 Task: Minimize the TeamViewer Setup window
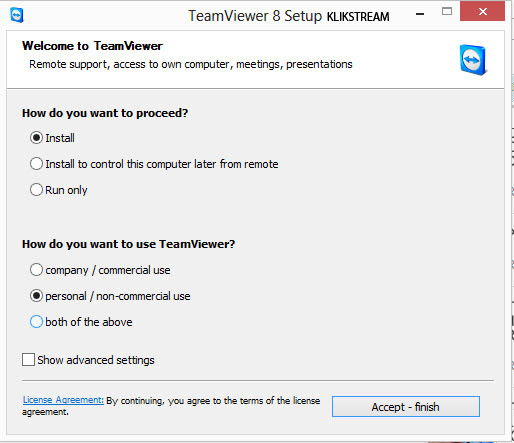tap(420, 14)
